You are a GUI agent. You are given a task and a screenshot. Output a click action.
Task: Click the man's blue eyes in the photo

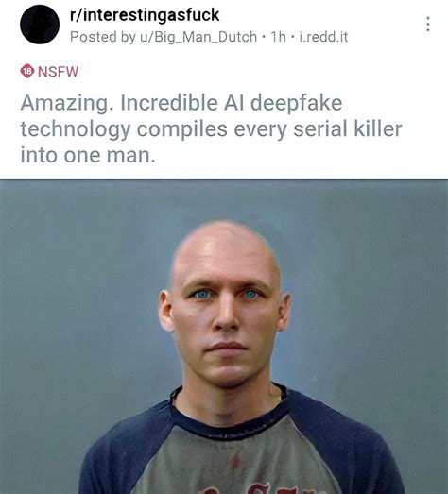point(227,295)
